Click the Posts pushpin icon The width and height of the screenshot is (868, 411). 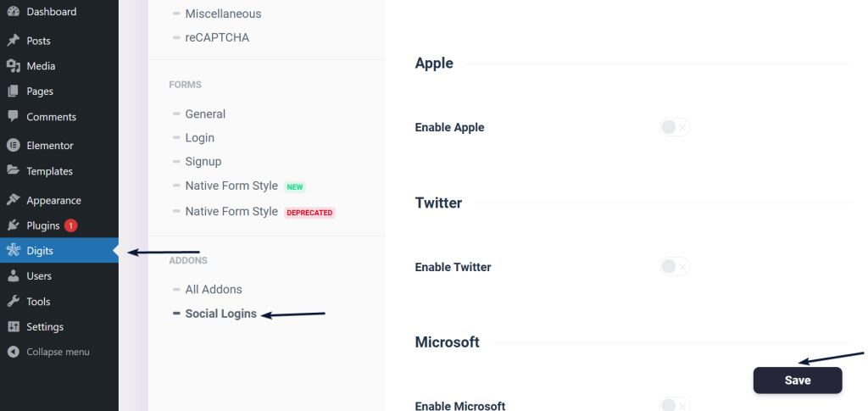(x=14, y=41)
